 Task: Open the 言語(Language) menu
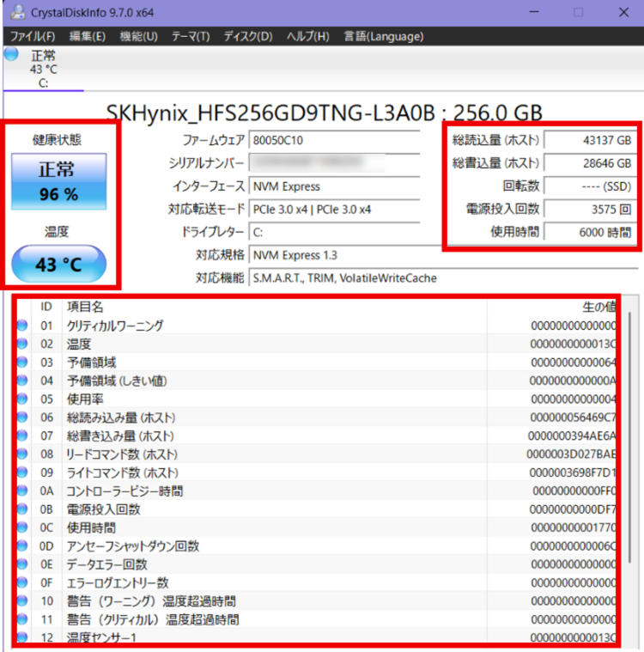[x=384, y=37]
